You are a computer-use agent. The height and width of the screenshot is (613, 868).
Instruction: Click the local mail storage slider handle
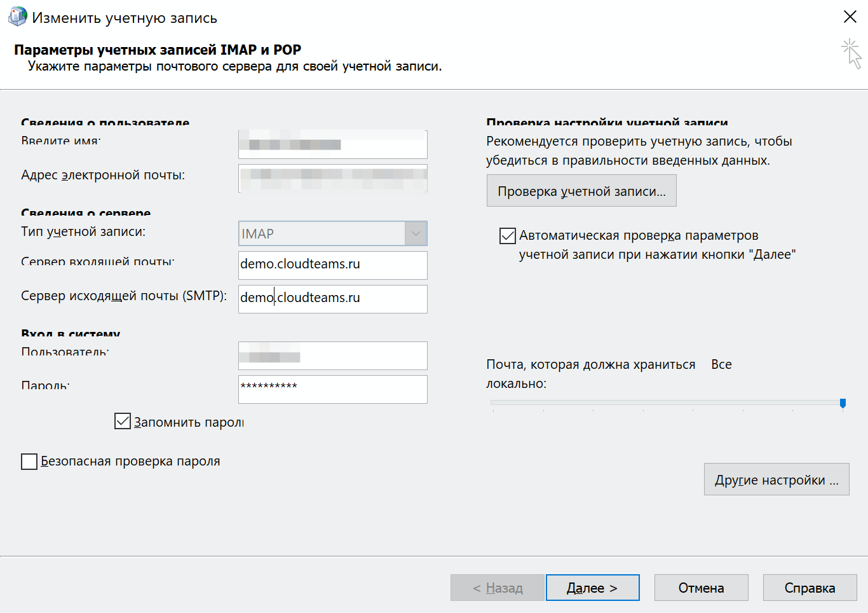(843, 403)
